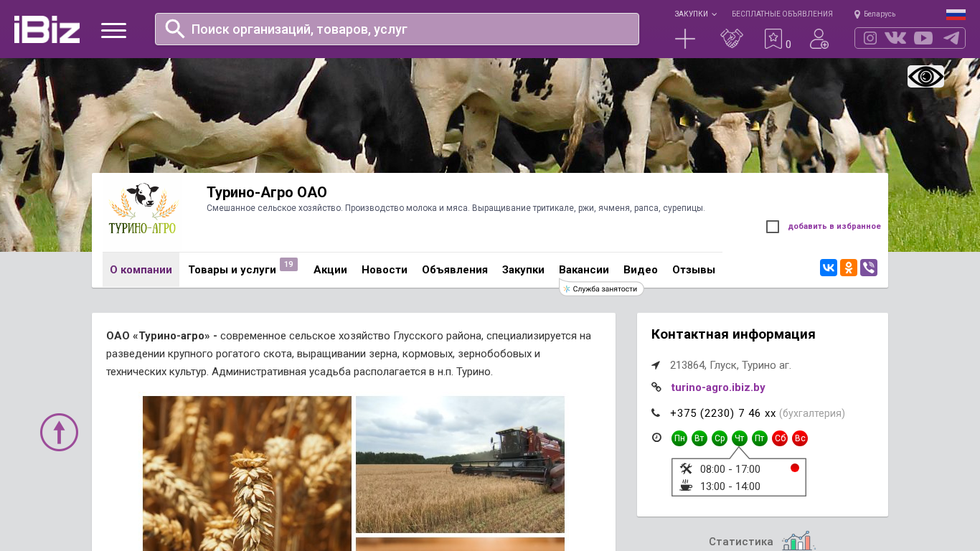
Task: Open the favorites star bookmark icon
Action: click(773, 39)
